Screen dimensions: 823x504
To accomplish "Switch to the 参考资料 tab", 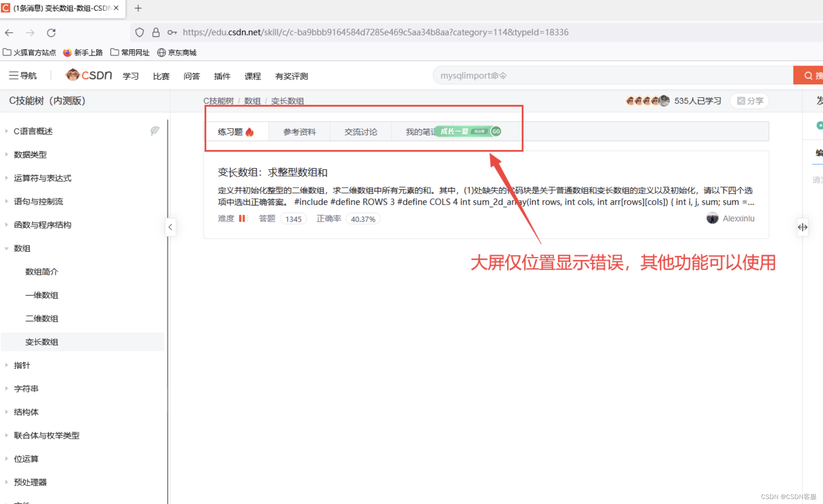I will click(x=299, y=131).
